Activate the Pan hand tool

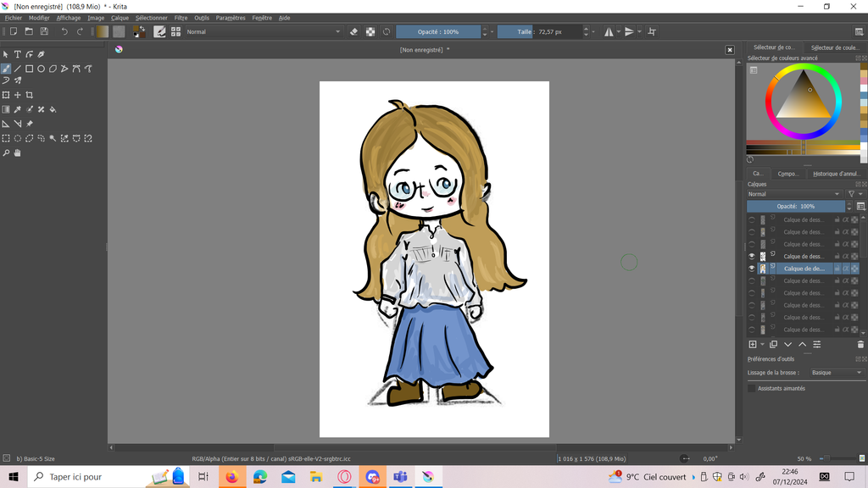pos(18,153)
